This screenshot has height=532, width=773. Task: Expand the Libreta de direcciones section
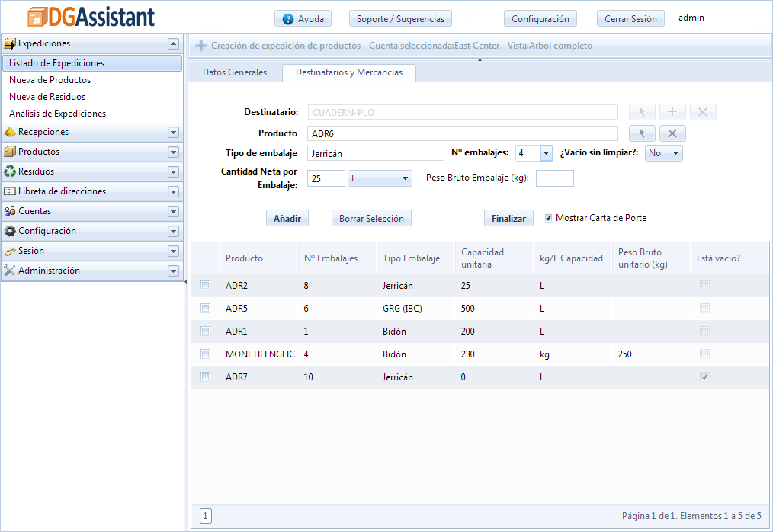pyautogui.click(x=173, y=191)
